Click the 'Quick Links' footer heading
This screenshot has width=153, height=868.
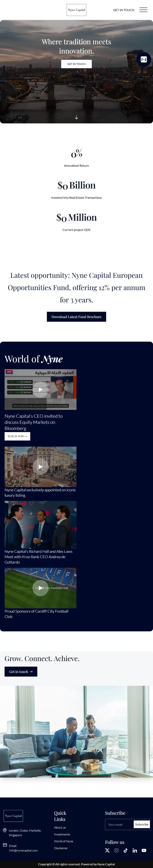click(x=60, y=816)
